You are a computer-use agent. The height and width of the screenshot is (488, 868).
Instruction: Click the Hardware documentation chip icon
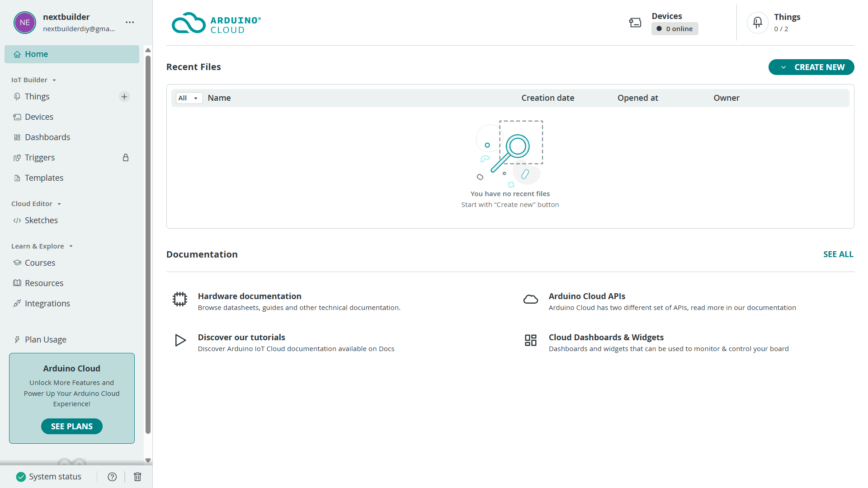tap(180, 299)
